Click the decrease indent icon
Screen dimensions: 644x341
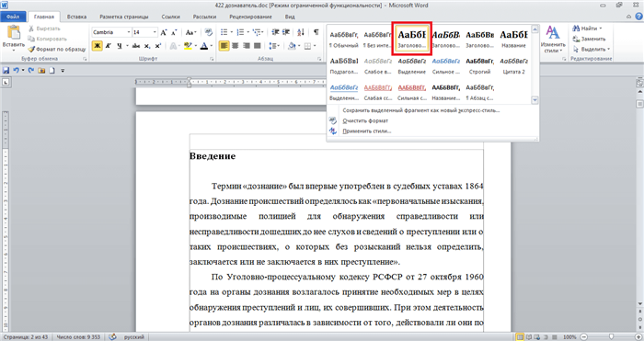275,32
